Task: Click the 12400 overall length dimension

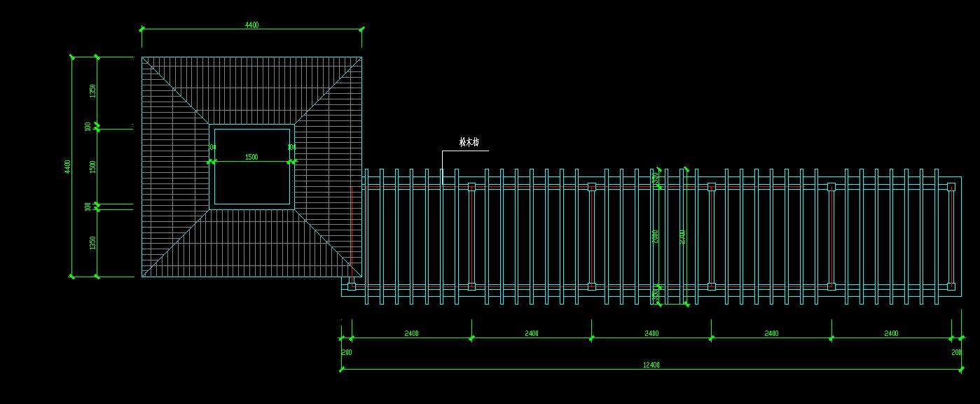Action: tap(651, 365)
